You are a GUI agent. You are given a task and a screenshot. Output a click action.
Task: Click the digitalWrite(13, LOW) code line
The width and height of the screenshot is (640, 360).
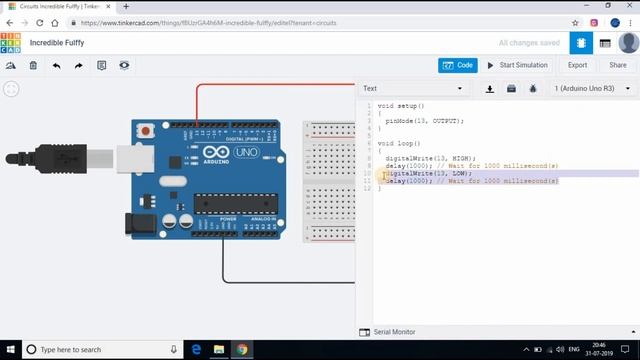[x=429, y=173]
